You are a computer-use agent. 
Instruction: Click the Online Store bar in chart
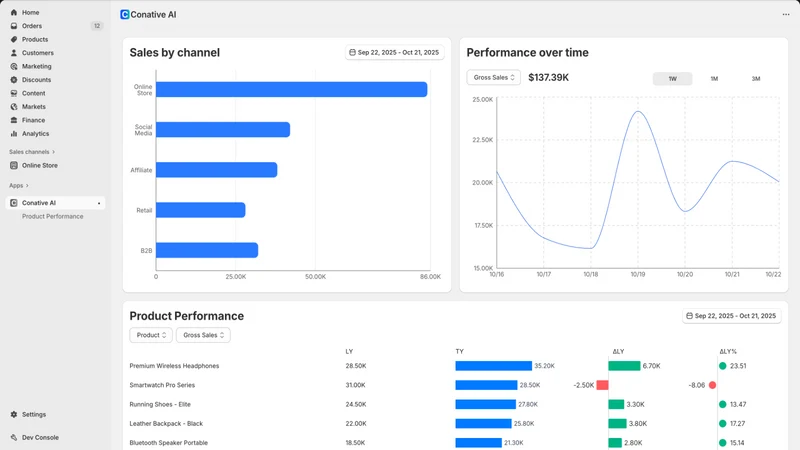click(x=291, y=89)
